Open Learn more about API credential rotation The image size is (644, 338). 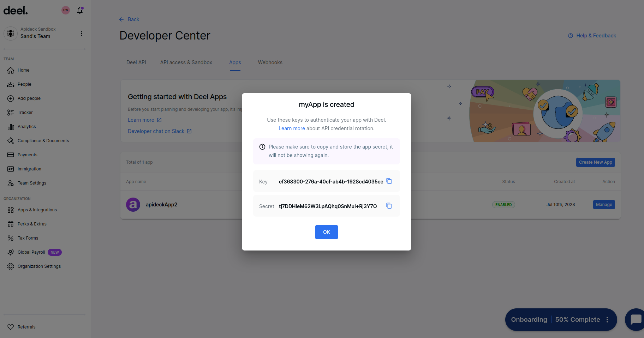292,128
